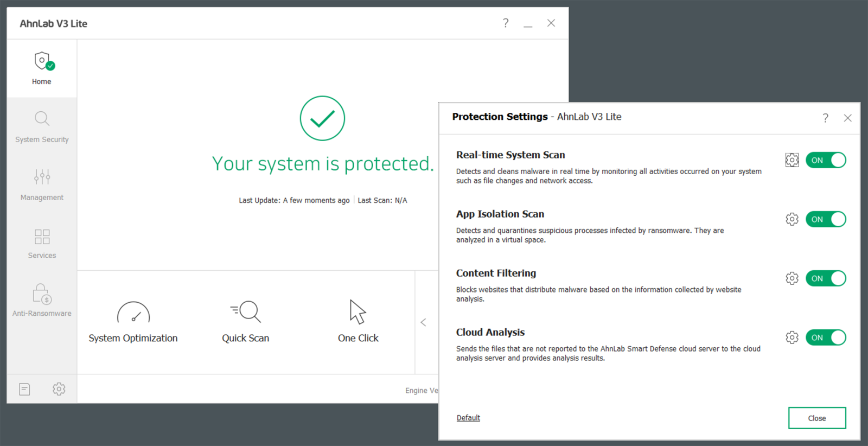868x446 pixels.
Task: Click the green protected checkmark status icon
Action: click(x=322, y=118)
